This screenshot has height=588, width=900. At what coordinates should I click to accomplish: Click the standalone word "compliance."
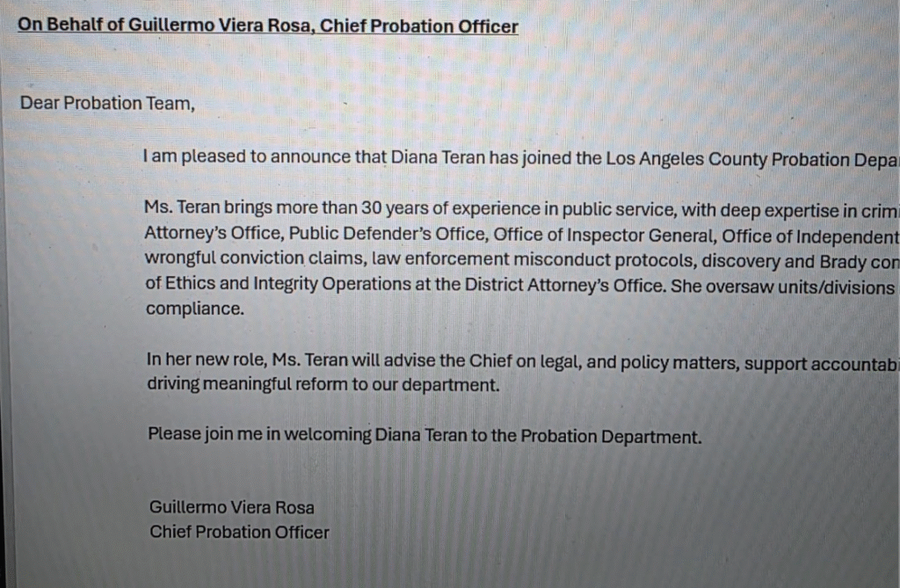click(195, 309)
